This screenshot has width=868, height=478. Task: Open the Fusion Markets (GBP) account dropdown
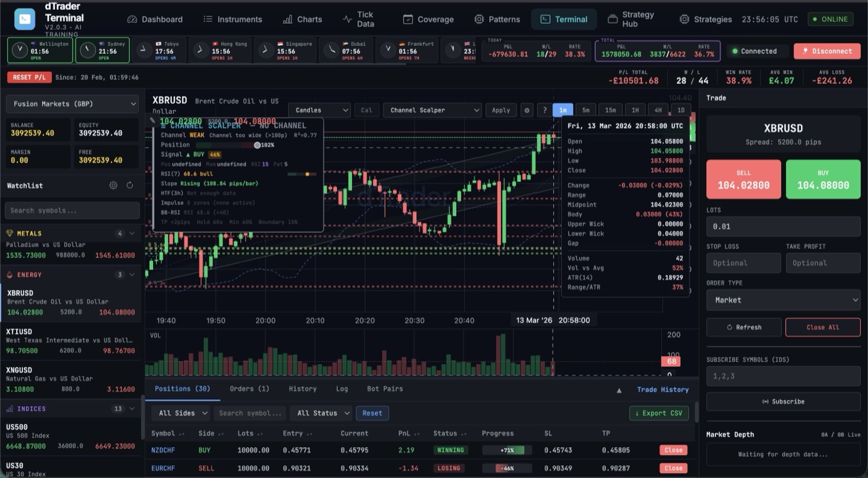pyautogui.click(x=71, y=104)
